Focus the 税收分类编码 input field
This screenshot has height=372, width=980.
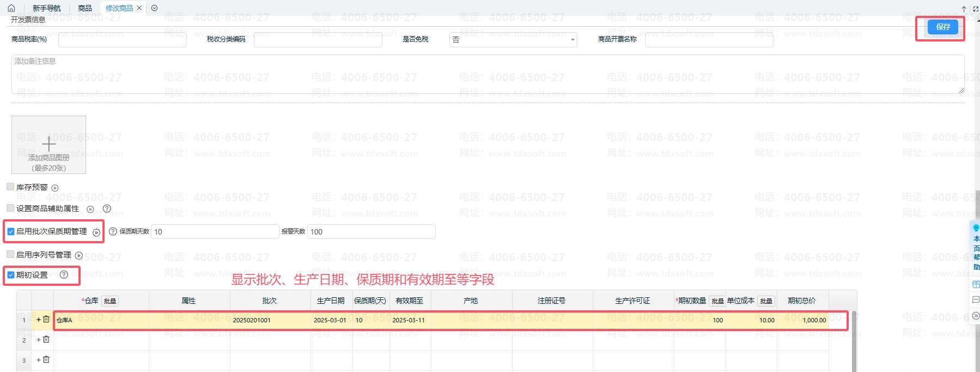[318, 40]
